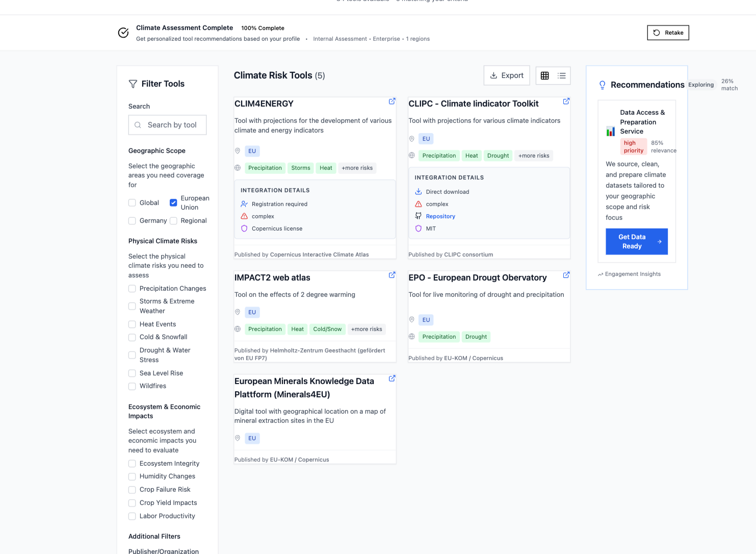Click CLIPC repository git icon
Viewport: 756px width, 554px height.
(x=419, y=216)
